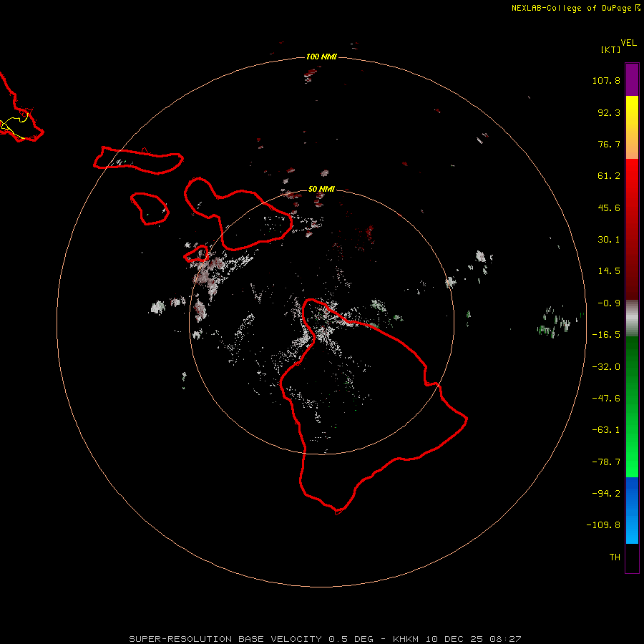Click the -63.1 legend value
This screenshot has height=644, width=644.
(606, 430)
